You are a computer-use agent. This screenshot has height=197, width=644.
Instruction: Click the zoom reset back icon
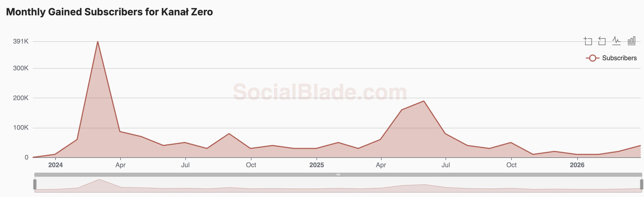602,41
